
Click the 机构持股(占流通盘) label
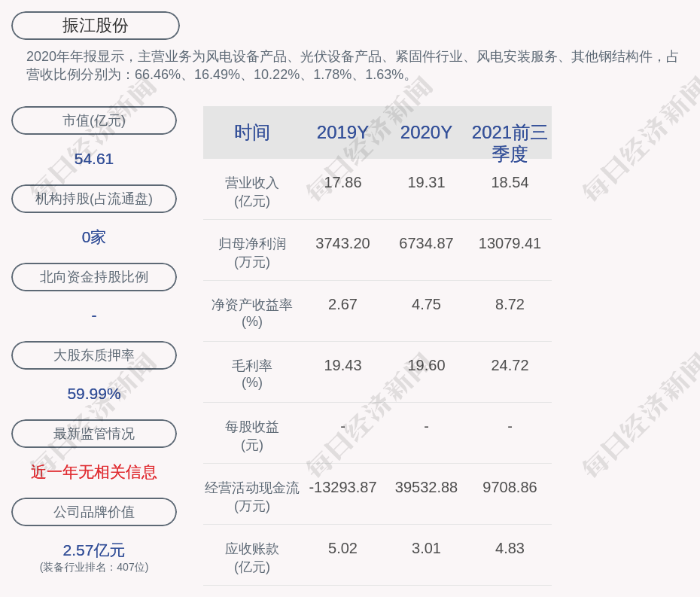tap(94, 199)
